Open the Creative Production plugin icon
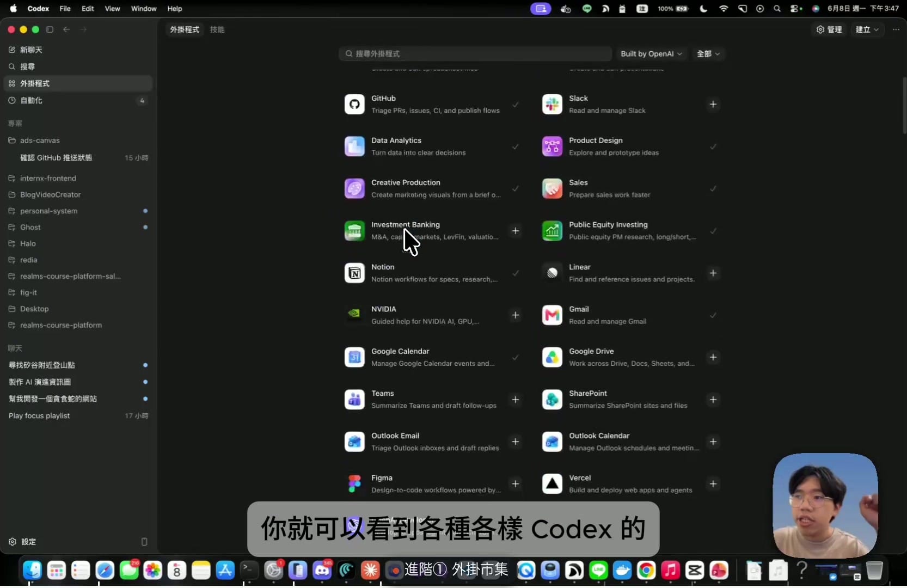The height and width of the screenshot is (588, 907). [354, 188]
